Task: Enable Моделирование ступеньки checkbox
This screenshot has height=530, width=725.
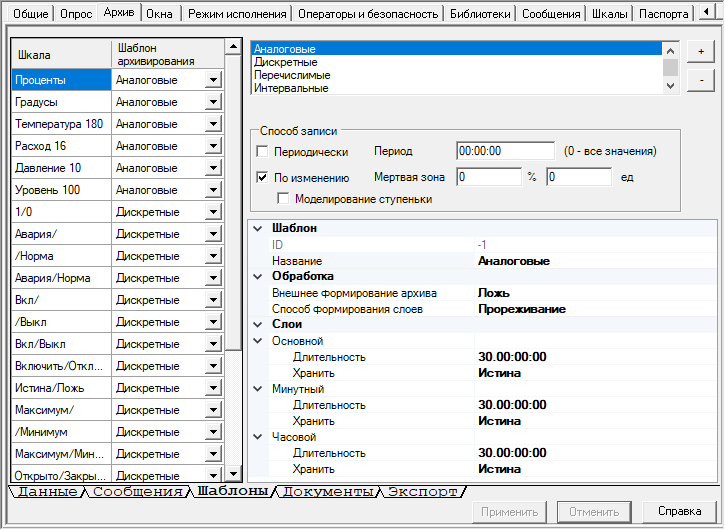Action: click(x=283, y=199)
